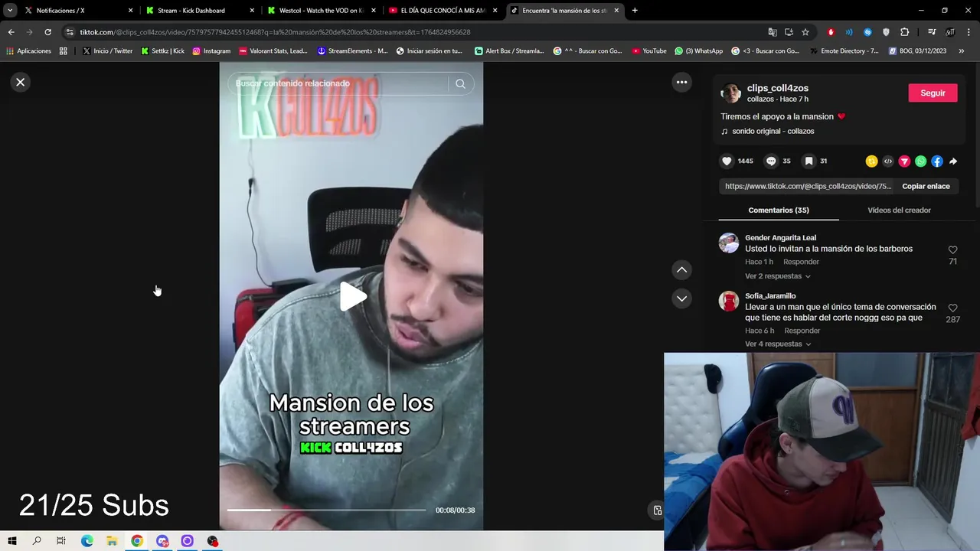Switch to Stream - Kick Dashboard tab
This screenshot has height=551, width=980.
(x=200, y=11)
